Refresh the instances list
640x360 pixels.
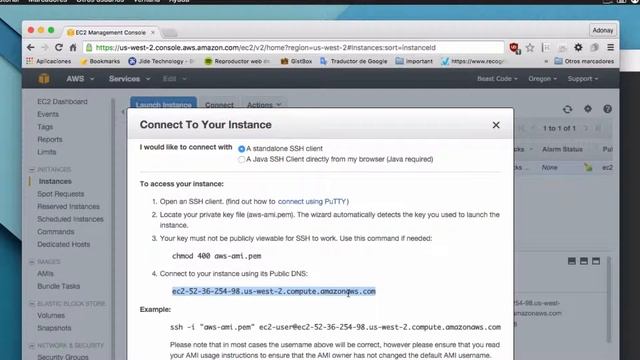[567, 109]
